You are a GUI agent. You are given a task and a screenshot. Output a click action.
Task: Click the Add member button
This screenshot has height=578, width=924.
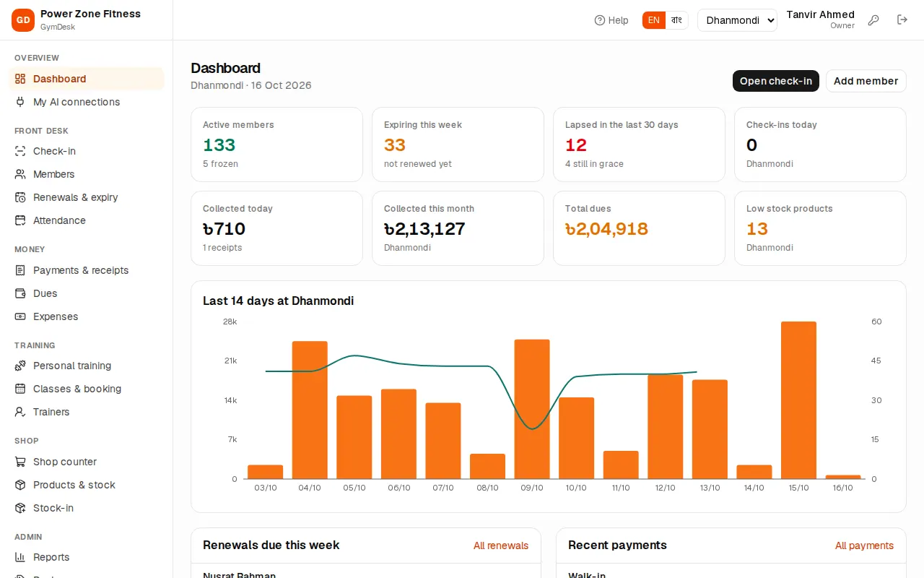tap(866, 81)
